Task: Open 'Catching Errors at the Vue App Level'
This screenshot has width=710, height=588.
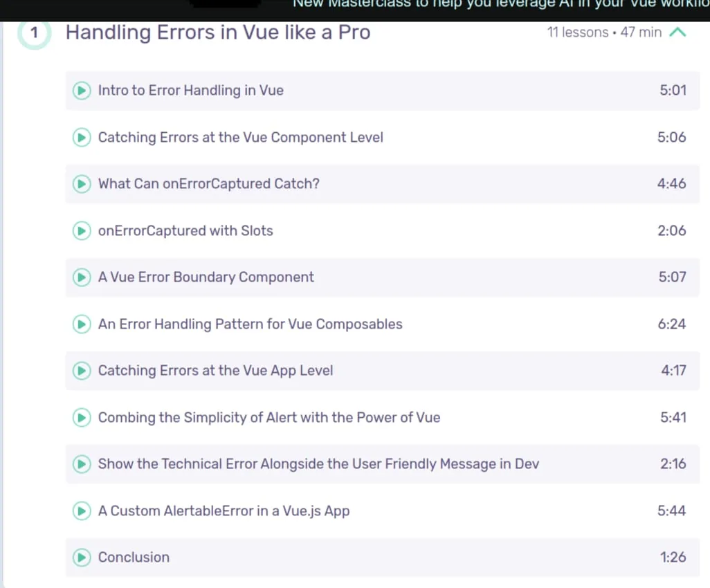Action: pyautogui.click(x=383, y=371)
